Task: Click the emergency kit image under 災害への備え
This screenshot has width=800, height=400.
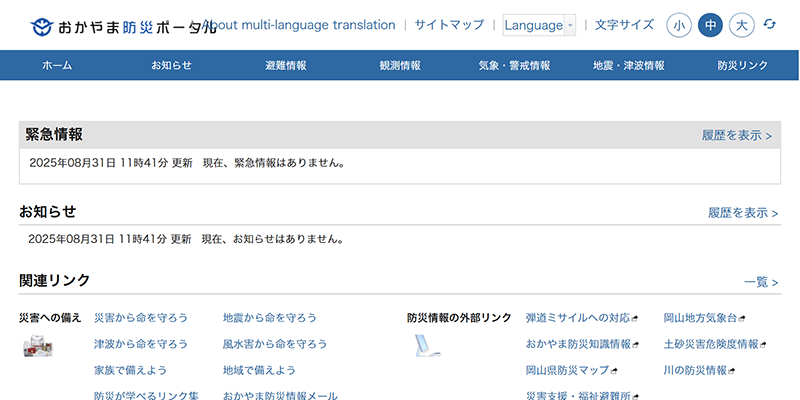Action: coord(39,345)
